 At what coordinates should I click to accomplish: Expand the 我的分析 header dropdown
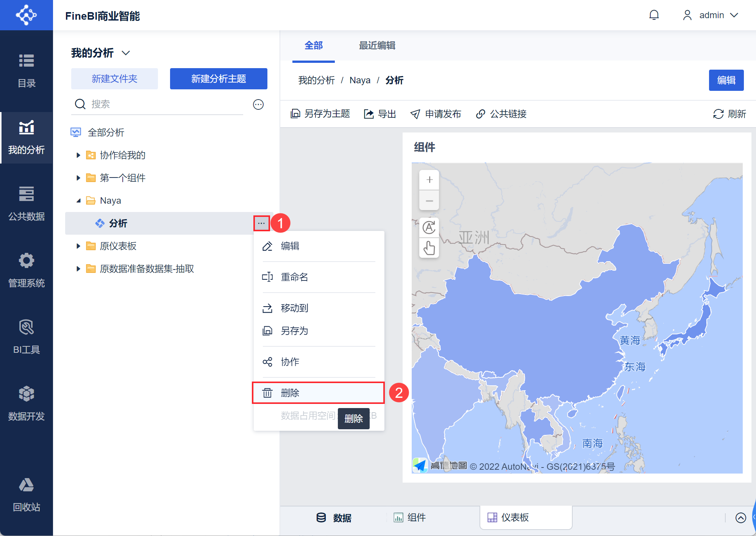[126, 53]
